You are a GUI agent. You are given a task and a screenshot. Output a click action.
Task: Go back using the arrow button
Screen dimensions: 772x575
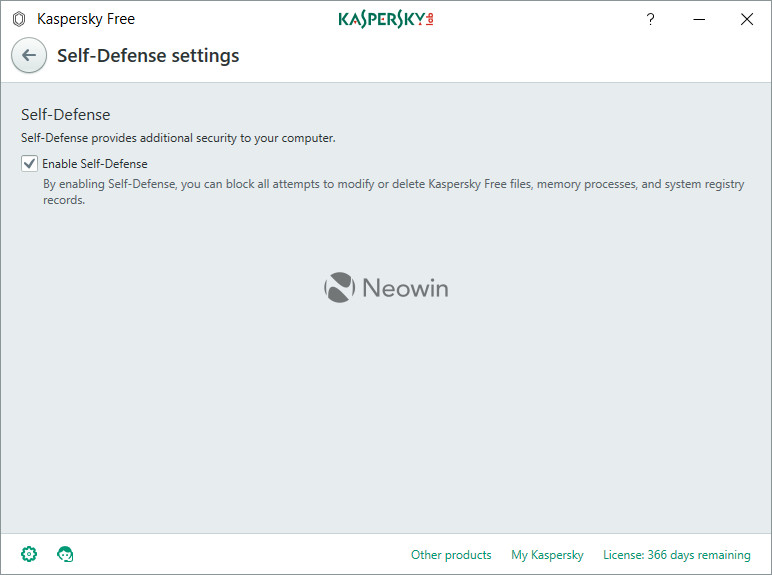tap(29, 55)
